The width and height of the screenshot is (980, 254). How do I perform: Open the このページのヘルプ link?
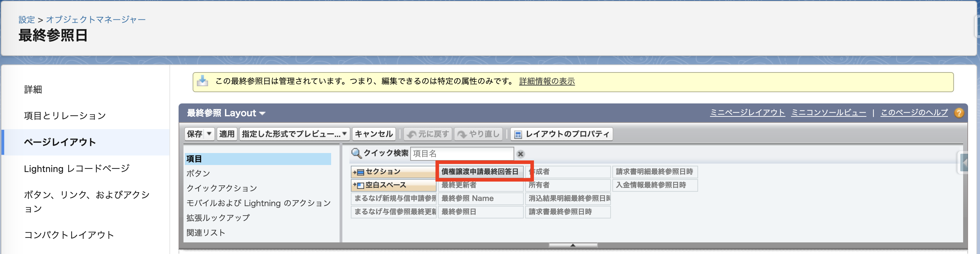point(914,113)
